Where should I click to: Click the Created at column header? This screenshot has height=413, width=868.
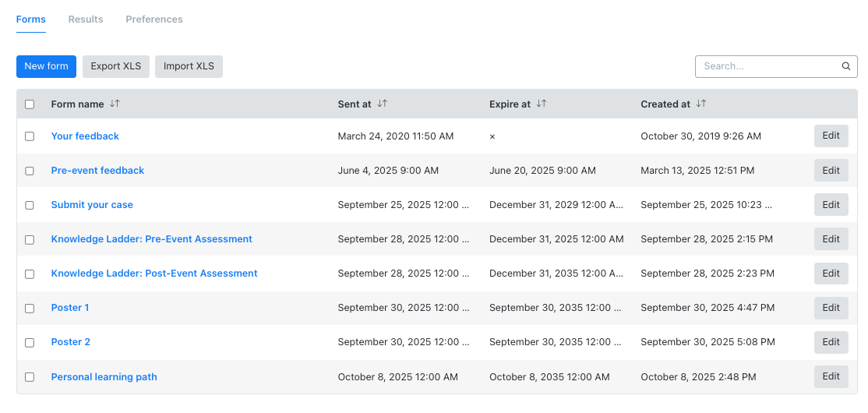pos(665,104)
